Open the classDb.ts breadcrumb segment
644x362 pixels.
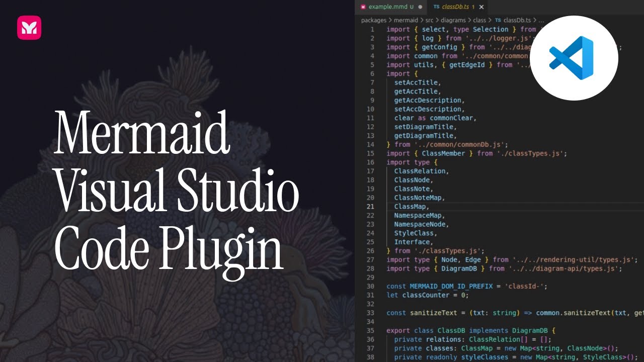517,21
